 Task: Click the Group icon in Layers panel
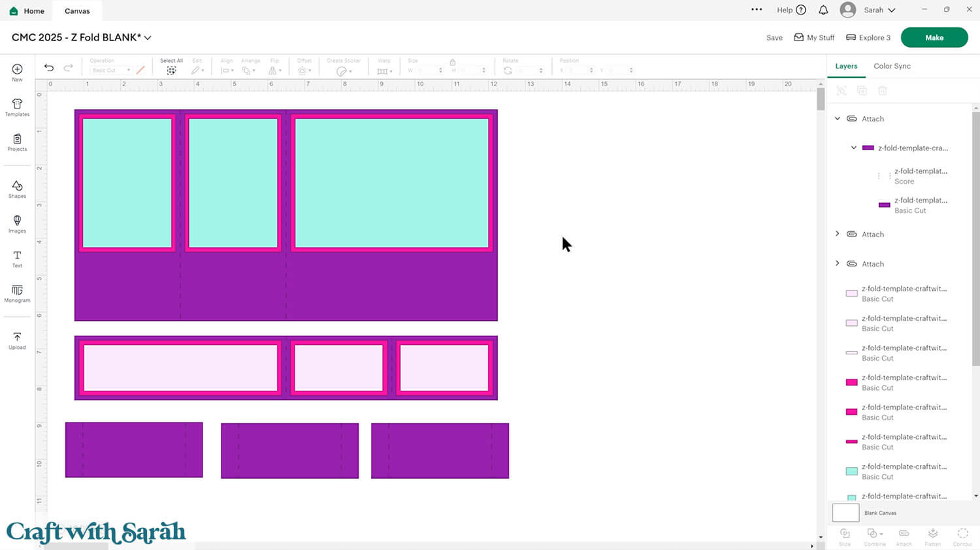(841, 91)
